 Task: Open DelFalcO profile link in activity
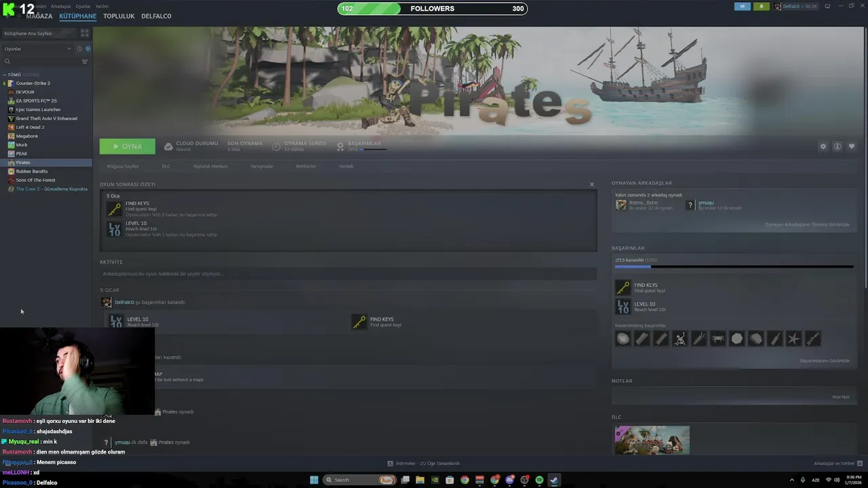[x=124, y=302]
